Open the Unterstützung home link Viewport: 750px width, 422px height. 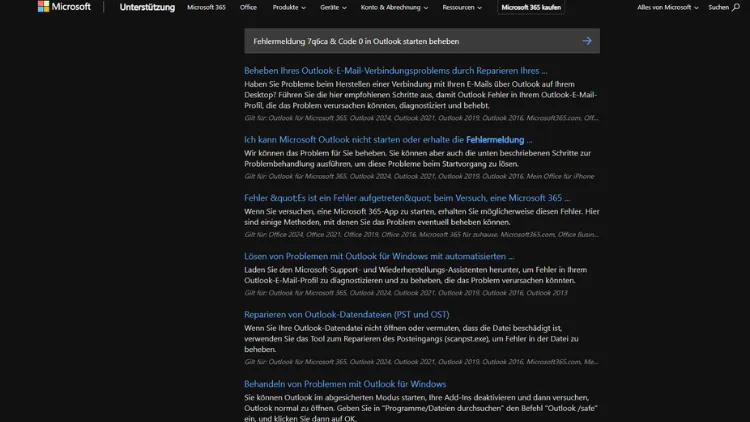[147, 7]
